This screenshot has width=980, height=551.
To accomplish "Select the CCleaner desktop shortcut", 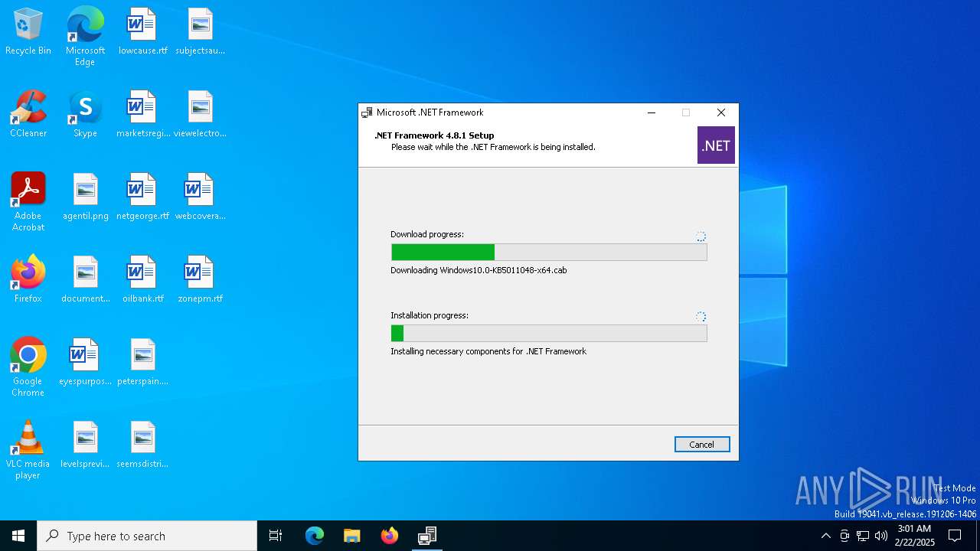I will pyautogui.click(x=28, y=115).
